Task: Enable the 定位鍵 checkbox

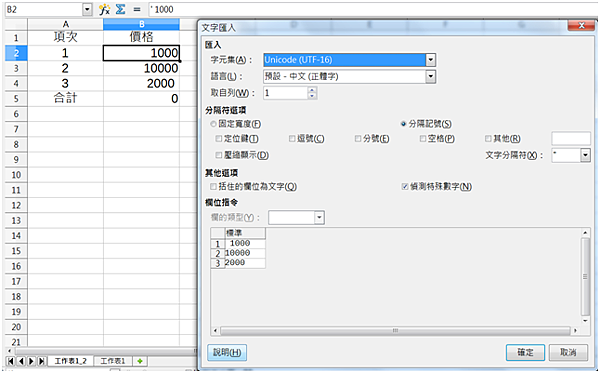Action: [x=219, y=138]
